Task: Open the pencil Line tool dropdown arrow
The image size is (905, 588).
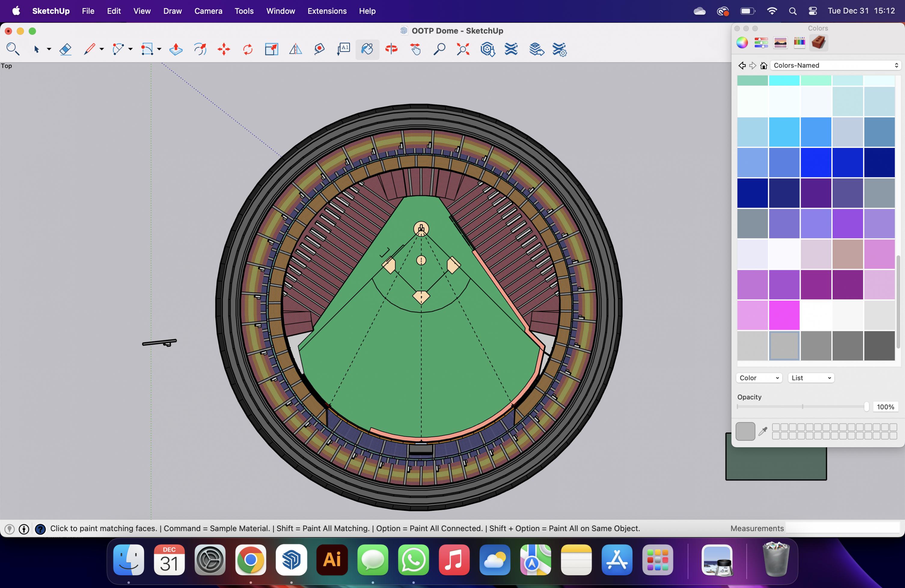Action: tap(102, 49)
